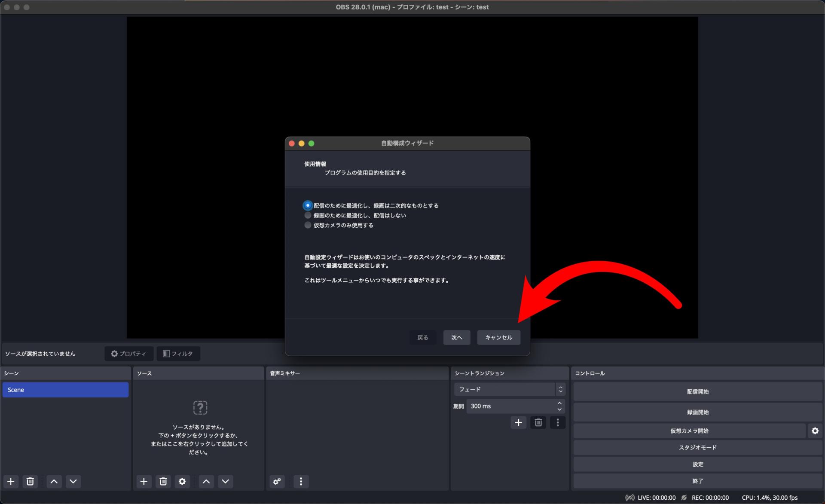The height and width of the screenshot is (504, 825).
Task: Select 配信のために最適化 radio option
Action: (308, 205)
